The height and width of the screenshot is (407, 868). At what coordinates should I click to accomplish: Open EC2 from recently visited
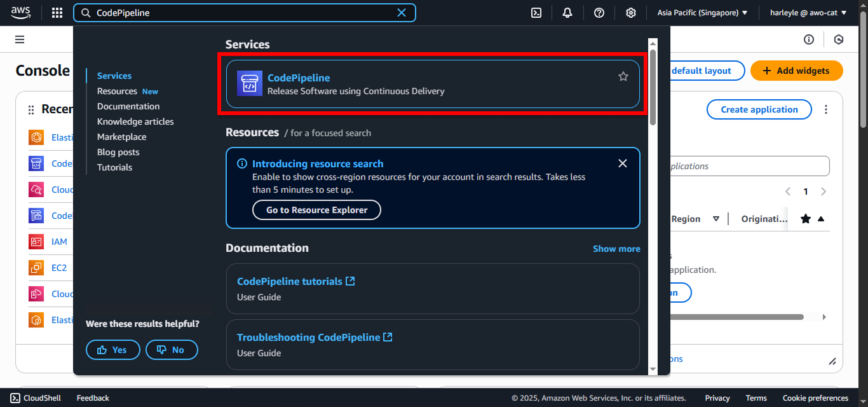coord(59,268)
